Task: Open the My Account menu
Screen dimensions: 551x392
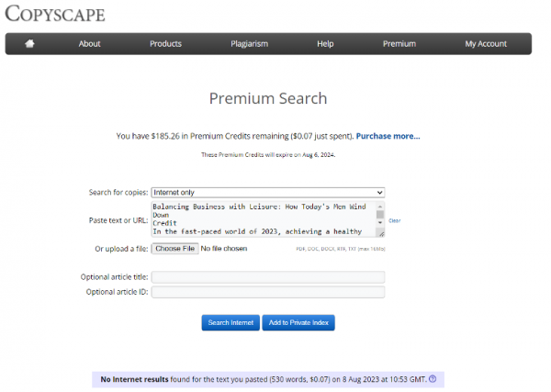Action: click(486, 44)
